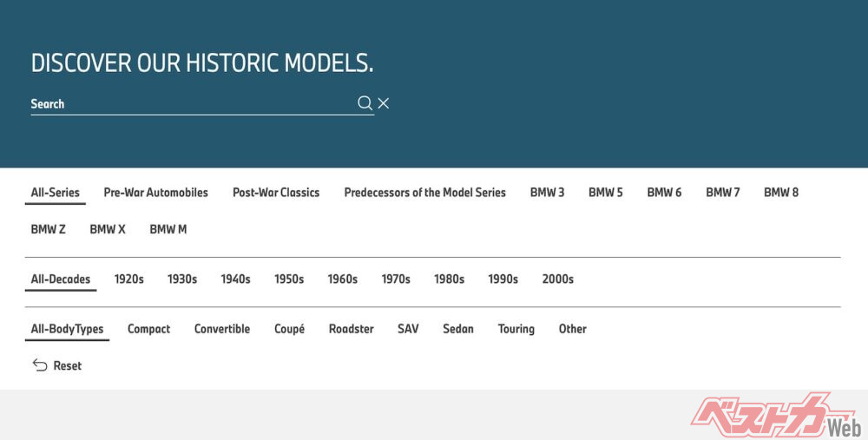The width and height of the screenshot is (868, 440).
Task: Select the Pre-War Automobiles series filter
Action: (x=155, y=193)
